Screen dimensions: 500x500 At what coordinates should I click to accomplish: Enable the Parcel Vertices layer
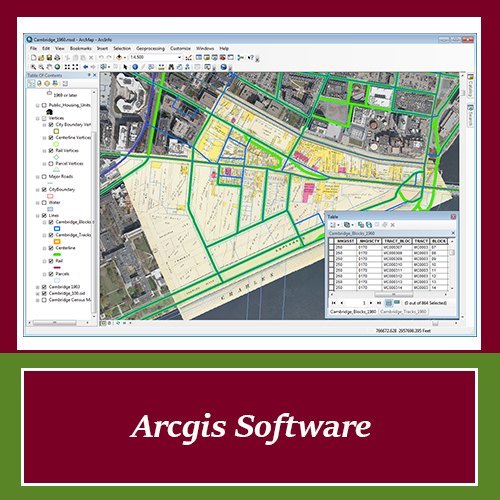(x=51, y=164)
